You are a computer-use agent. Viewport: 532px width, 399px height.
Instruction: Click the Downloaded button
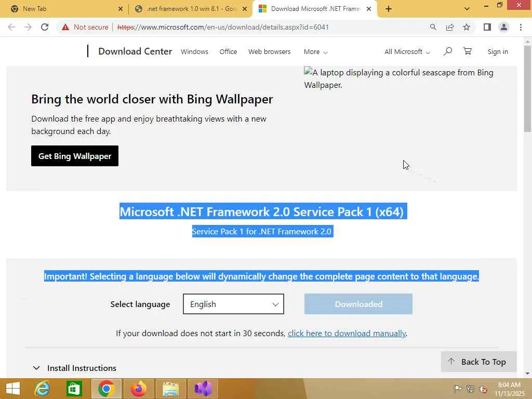pyautogui.click(x=358, y=304)
